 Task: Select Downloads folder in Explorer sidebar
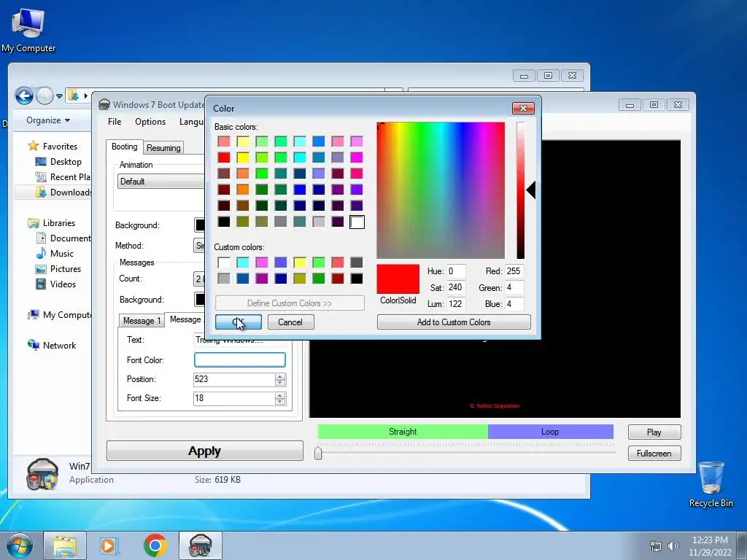coord(63,192)
